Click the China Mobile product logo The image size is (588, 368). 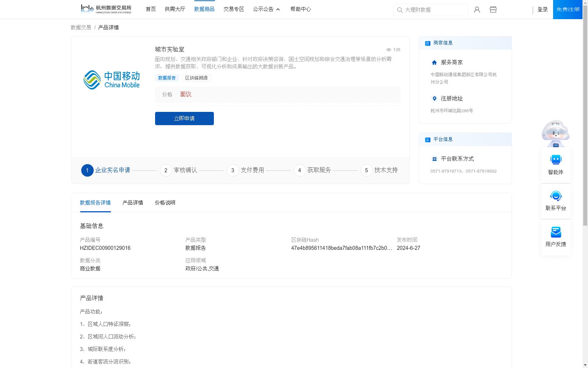tap(111, 80)
